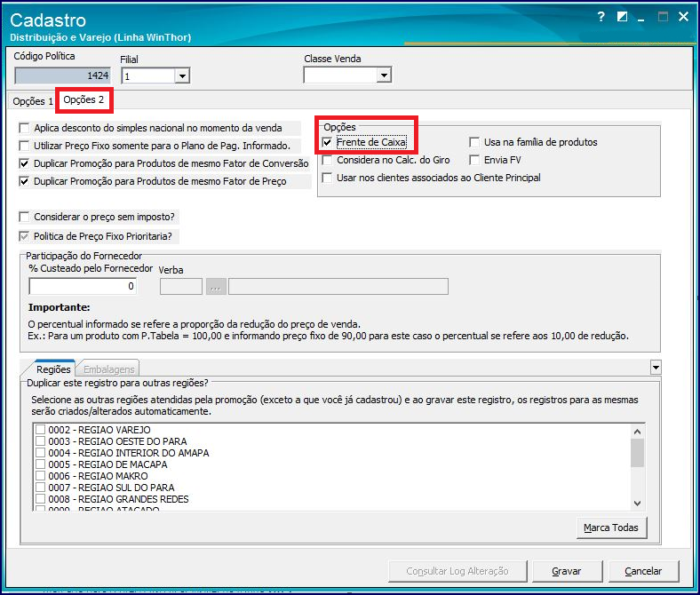Click the Verba lookup ellipsis button
This screenshot has height=595, width=700.
(216, 287)
